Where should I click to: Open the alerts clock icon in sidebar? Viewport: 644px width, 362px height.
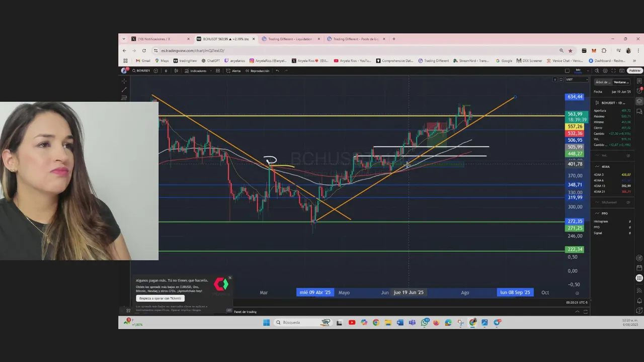639,90
